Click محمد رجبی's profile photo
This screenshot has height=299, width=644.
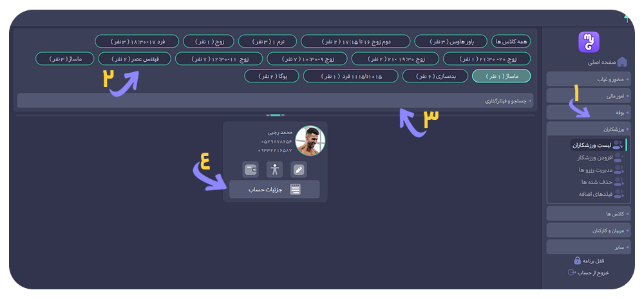click(310, 141)
